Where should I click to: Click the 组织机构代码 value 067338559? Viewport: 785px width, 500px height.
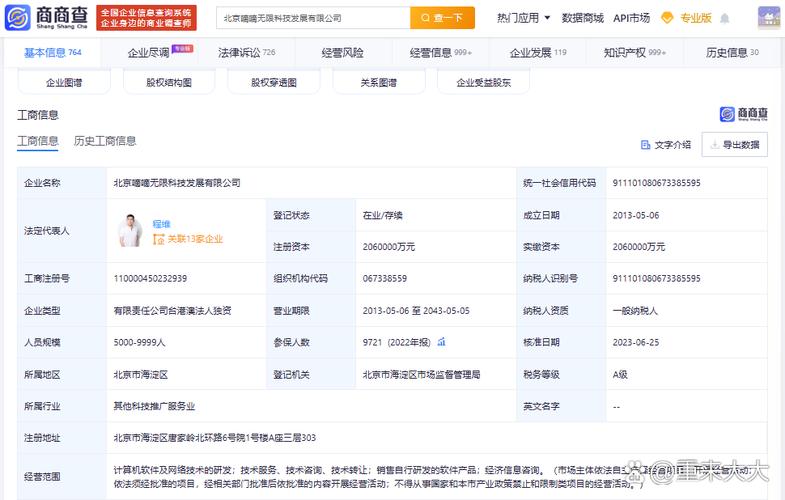(x=385, y=278)
